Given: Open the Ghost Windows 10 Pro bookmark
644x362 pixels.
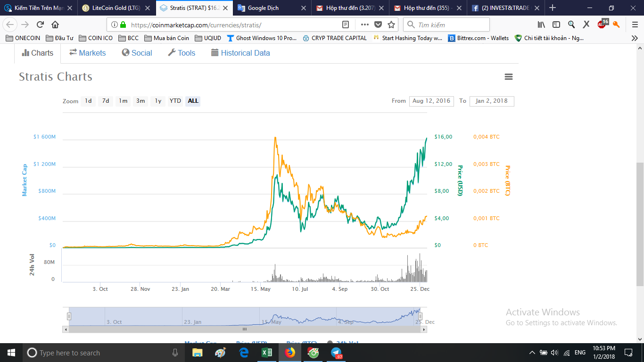Looking at the screenshot, I should (x=262, y=38).
